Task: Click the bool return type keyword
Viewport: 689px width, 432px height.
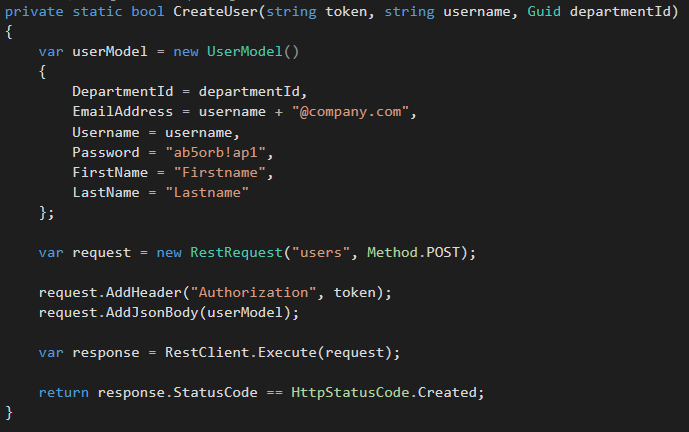Action: point(148,11)
